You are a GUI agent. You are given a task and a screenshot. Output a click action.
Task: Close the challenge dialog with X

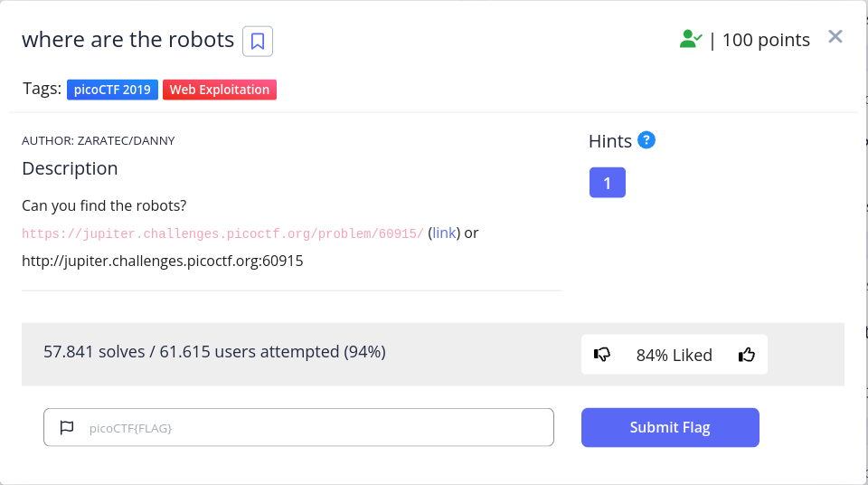tap(835, 37)
